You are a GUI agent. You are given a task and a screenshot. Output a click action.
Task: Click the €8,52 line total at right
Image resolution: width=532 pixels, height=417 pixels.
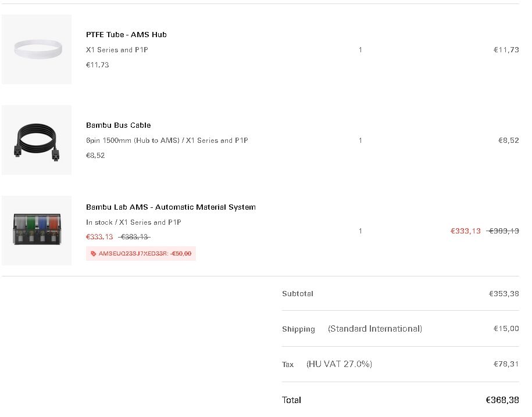click(x=509, y=141)
